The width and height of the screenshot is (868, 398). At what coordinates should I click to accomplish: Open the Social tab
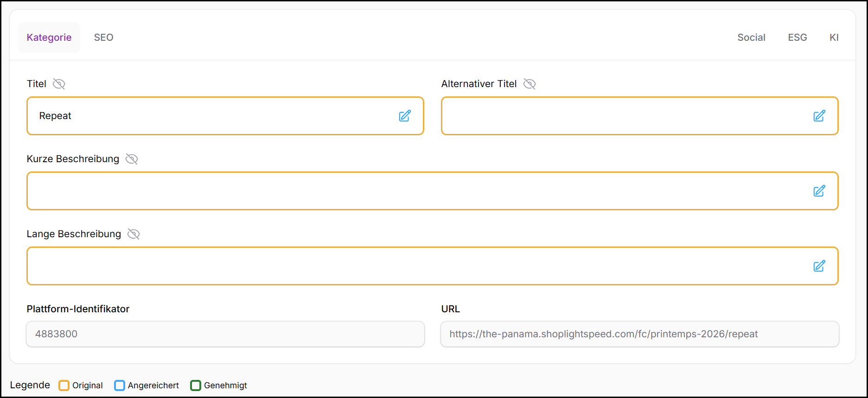pos(751,38)
